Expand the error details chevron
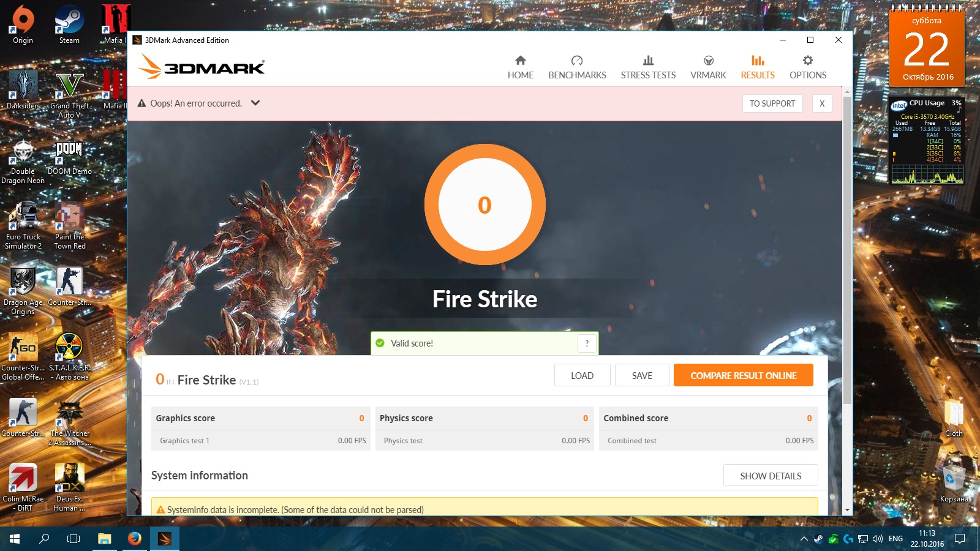This screenshot has width=980, height=551. pos(255,103)
